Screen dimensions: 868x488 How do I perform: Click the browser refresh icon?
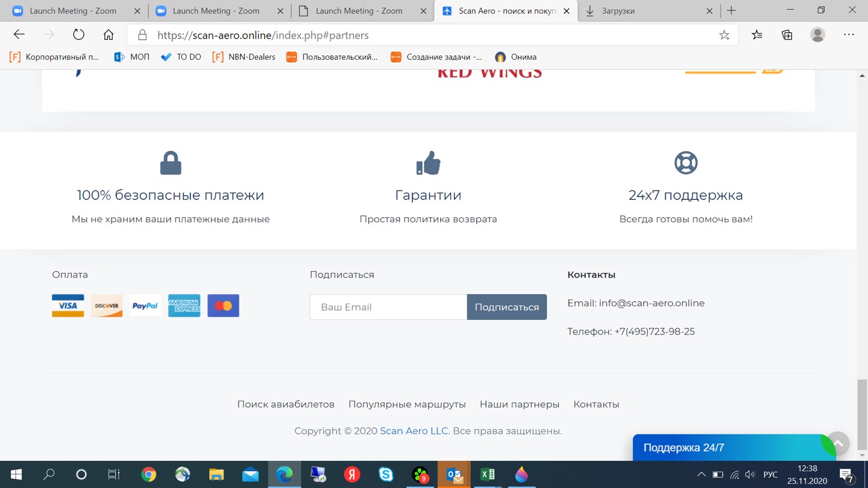[x=78, y=35]
